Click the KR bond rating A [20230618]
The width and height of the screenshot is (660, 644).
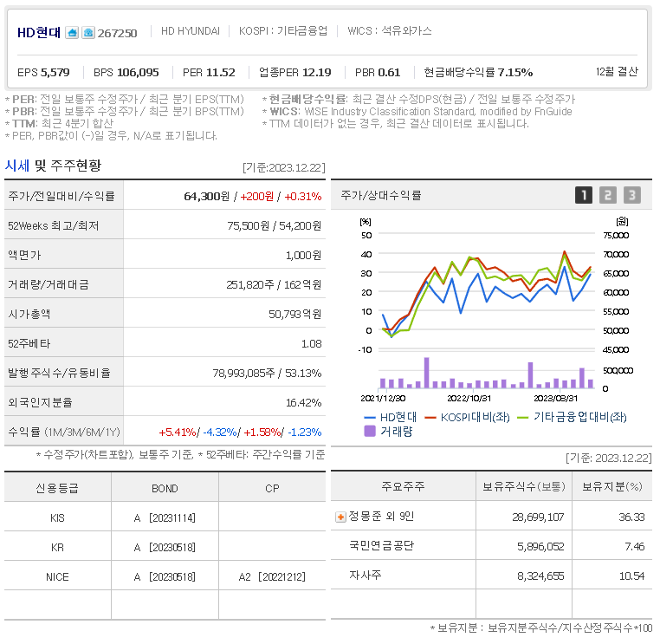(x=165, y=548)
